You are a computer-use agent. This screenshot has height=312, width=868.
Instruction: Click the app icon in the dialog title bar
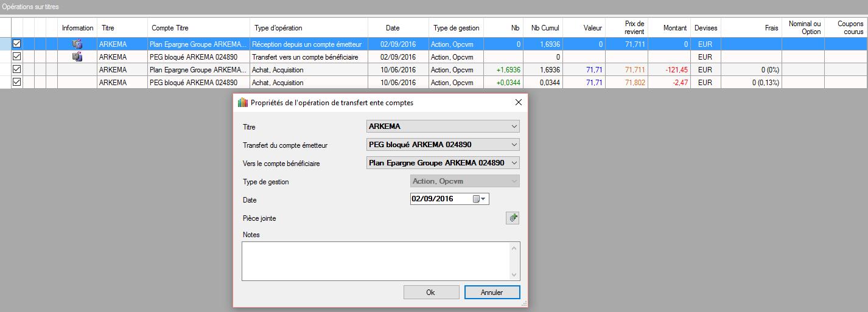tap(242, 103)
